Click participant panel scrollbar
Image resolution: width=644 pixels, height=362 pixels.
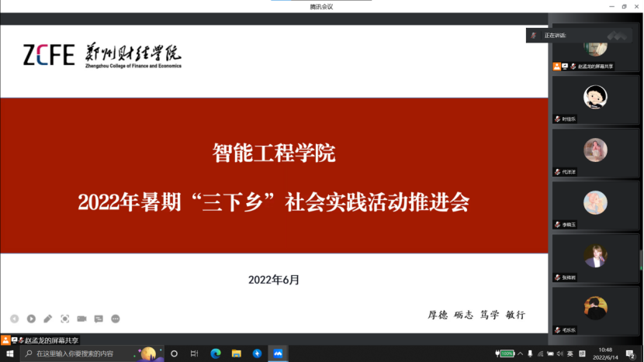pyautogui.click(x=641, y=260)
